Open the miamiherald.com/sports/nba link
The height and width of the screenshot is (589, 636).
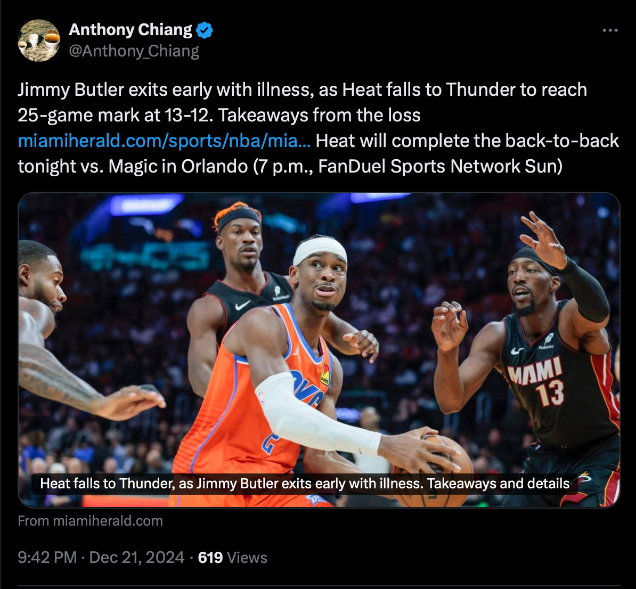point(164,141)
